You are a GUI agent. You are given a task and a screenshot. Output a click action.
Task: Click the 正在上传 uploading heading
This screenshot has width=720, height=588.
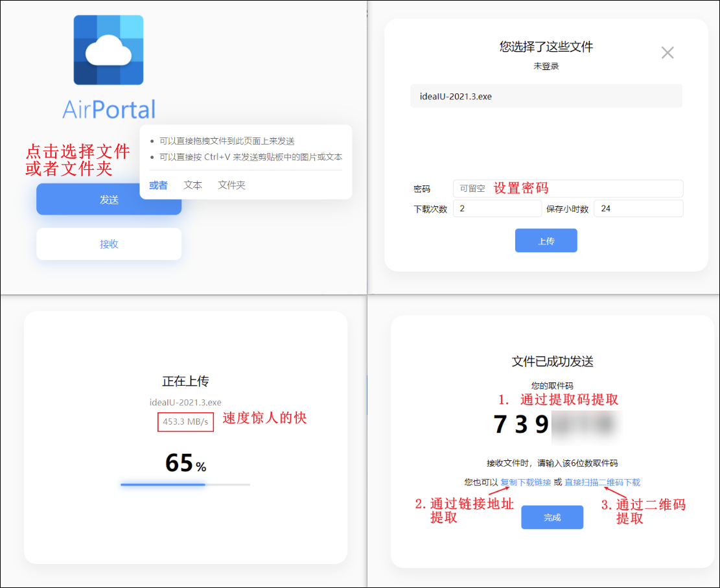point(185,381)
